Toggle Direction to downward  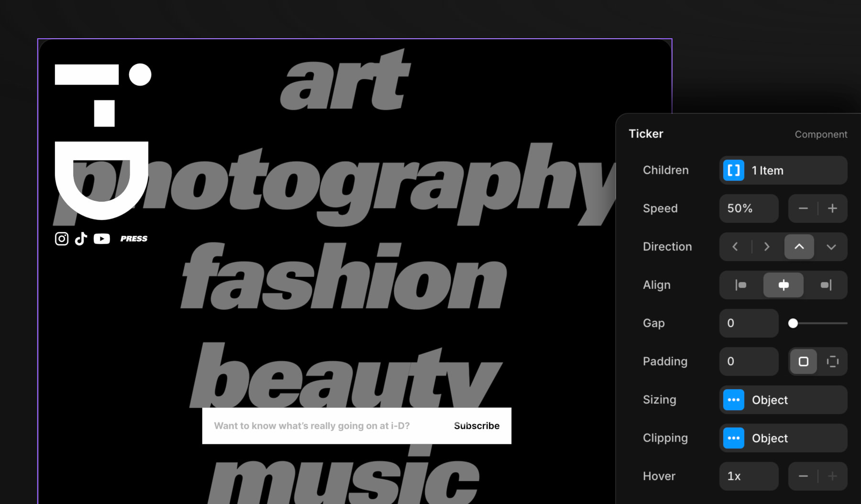(x=831, y=247)
